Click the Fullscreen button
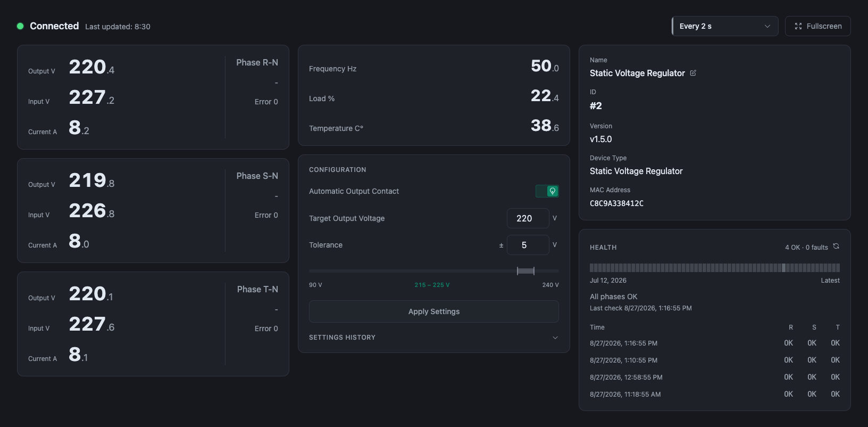Viewport: 868px width, 427px height. 817,26
